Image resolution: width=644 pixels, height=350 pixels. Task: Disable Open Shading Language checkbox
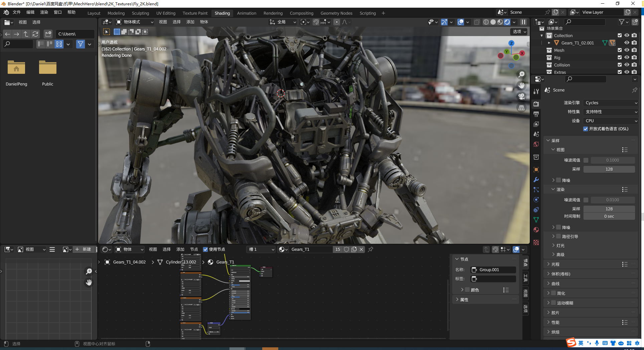pos(586,129)
